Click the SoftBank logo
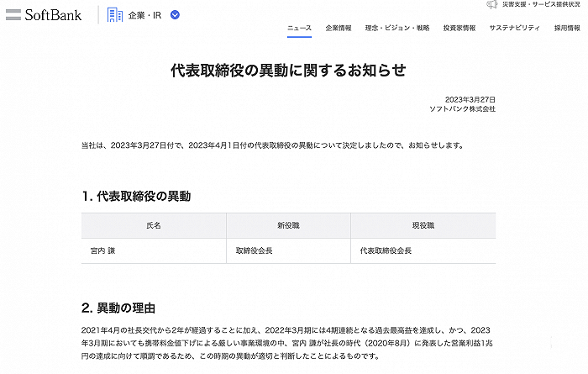 click(x=44, y=14)
